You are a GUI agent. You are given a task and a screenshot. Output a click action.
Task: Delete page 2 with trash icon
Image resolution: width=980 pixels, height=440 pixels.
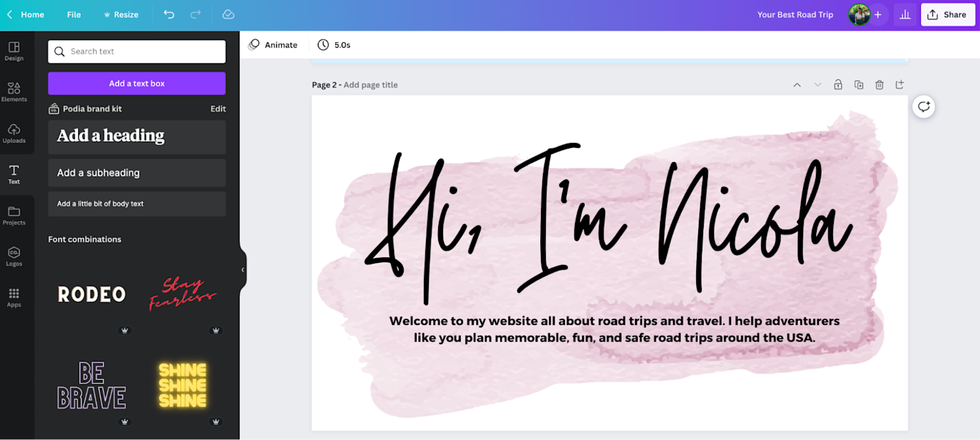point(879,85)
